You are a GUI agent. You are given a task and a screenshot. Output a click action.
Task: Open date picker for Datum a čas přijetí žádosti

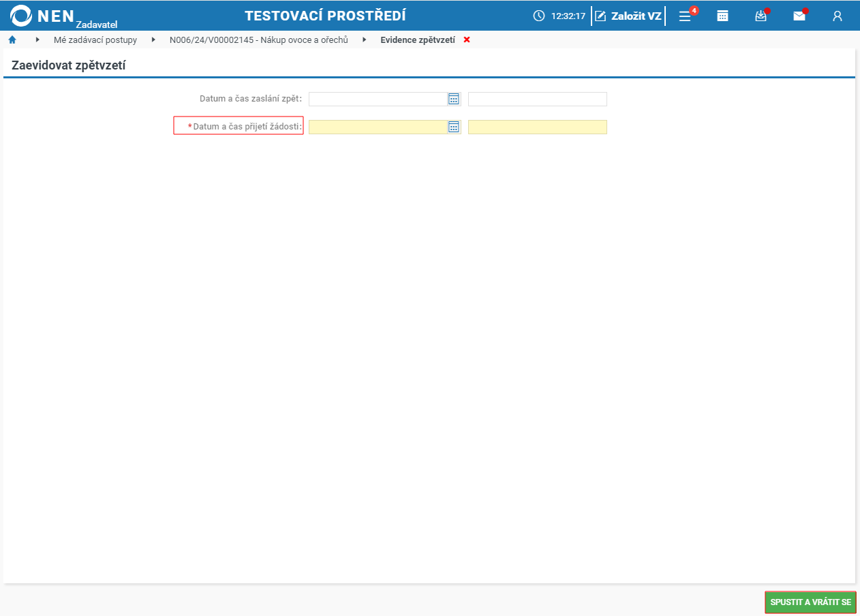point(454,127)
